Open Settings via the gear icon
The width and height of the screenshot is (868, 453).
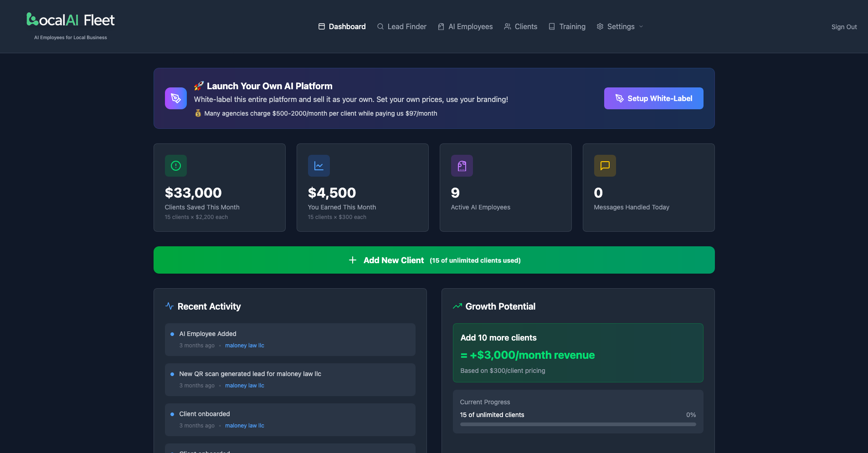tap(600, 26)
